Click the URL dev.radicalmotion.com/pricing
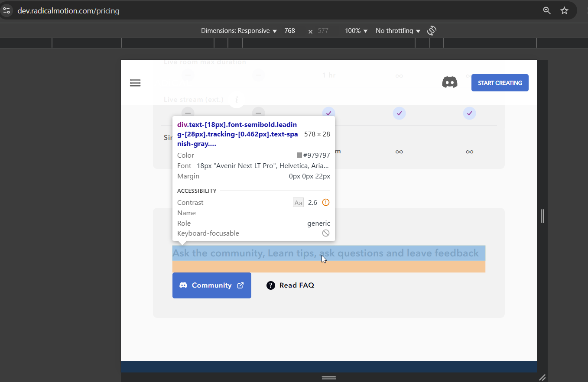588x382 pixels. click(x=68, y=11)
